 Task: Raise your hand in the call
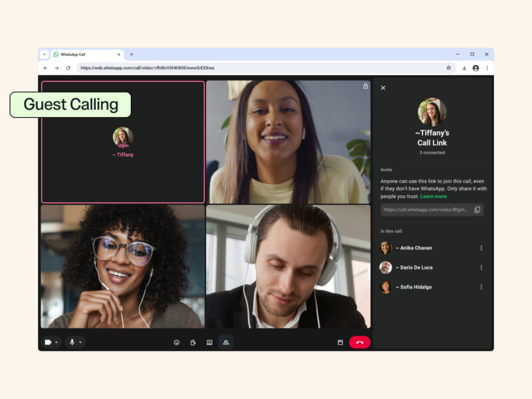point(193,342)
